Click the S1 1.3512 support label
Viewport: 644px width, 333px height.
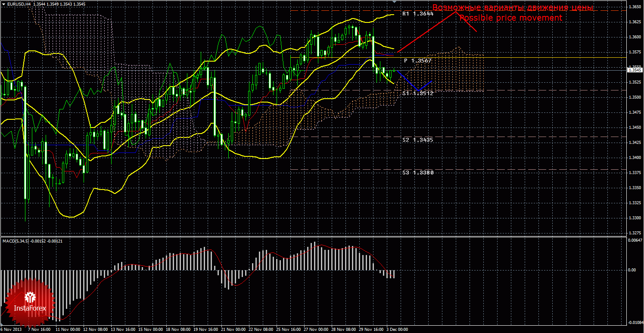(418, 93)
